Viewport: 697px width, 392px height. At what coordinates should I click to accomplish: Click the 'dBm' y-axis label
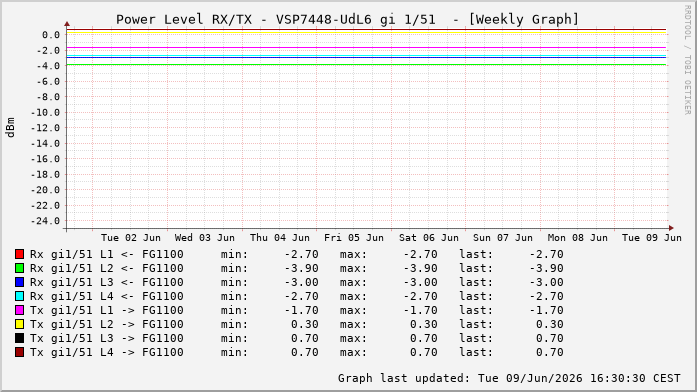(10, 128)
